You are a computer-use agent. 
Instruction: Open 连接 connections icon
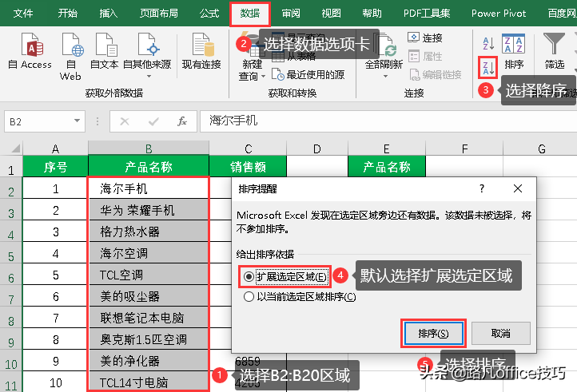(x=414, y=38)
